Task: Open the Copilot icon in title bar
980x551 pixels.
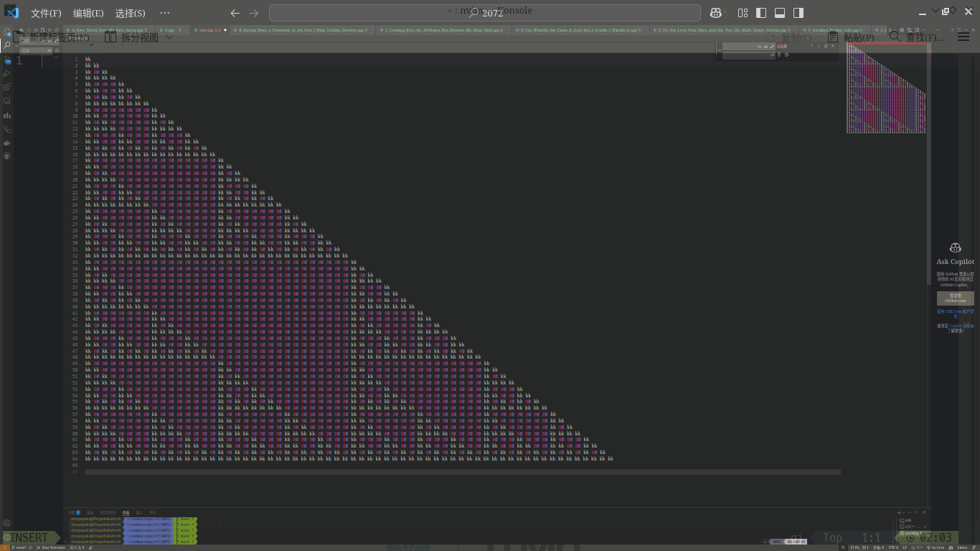Action: (716, 13)
